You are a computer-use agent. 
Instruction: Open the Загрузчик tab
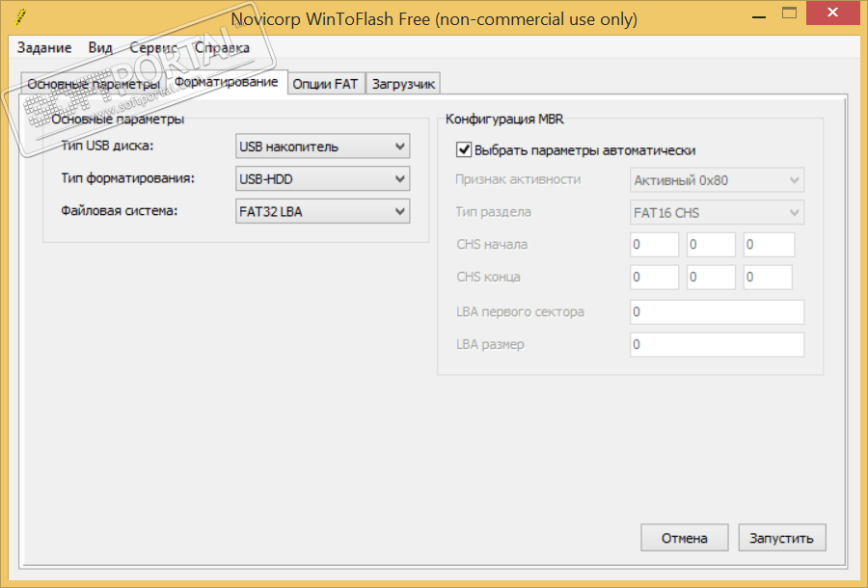click(403, 84)
